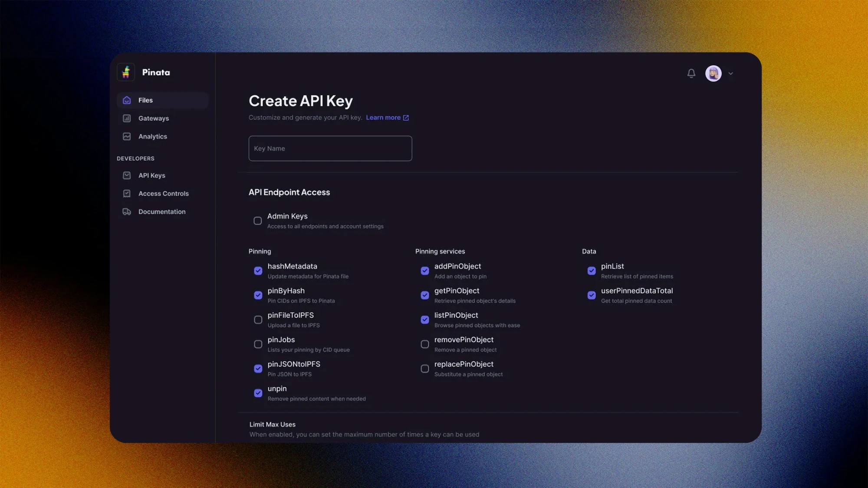Click the Pinning services column label
868x488 pixels.
[440, 251]
